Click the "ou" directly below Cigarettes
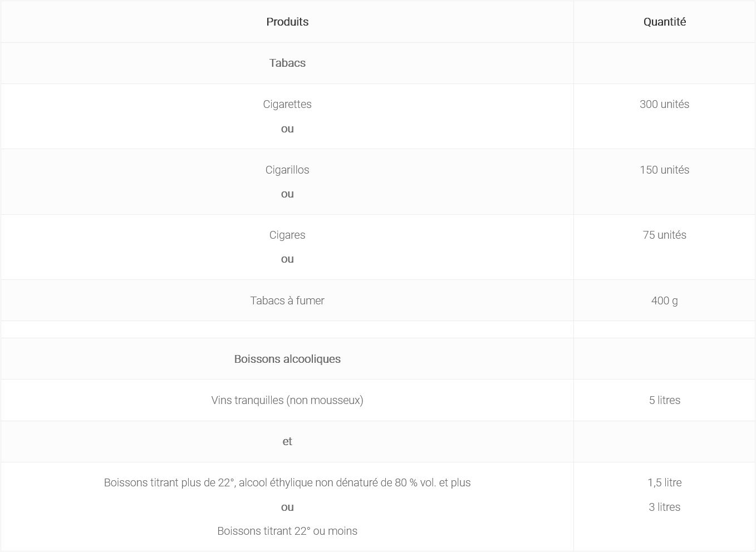Image resolution: width=756 pixels, height=552 pixels. [287, 129]
